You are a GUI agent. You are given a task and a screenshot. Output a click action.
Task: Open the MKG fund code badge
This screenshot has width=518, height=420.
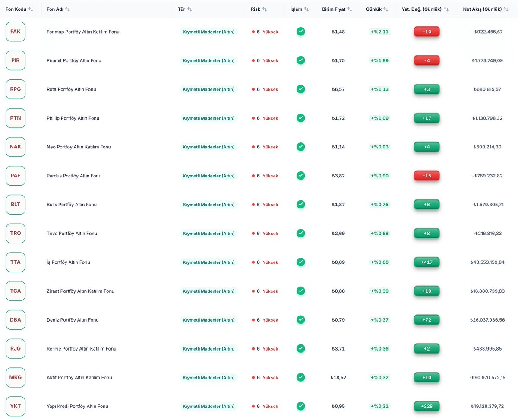click(x=16, y=377)
